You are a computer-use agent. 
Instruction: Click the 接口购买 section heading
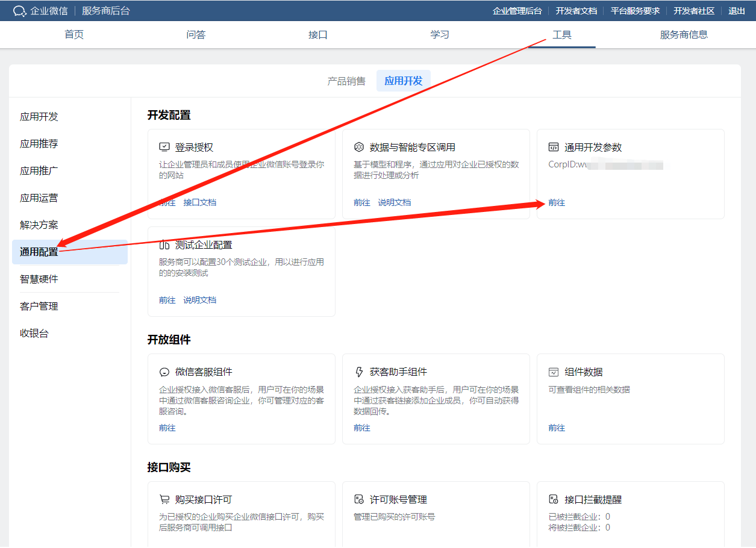[x=169, y=468]
